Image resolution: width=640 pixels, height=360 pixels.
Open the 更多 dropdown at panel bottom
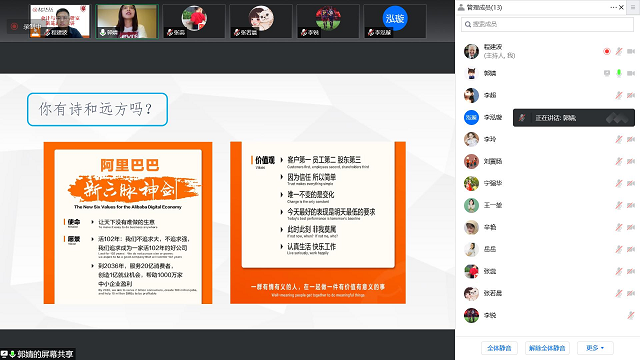pos(595,348)
